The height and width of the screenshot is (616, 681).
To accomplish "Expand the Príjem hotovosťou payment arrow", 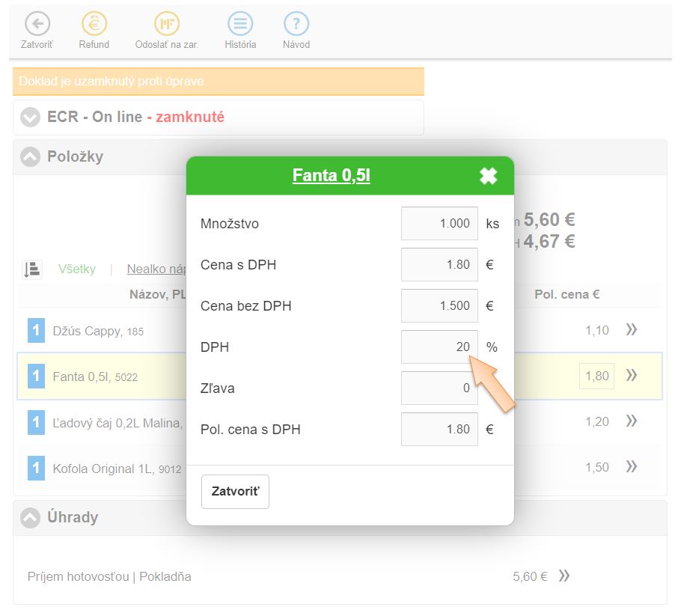I will click(564, 576).
